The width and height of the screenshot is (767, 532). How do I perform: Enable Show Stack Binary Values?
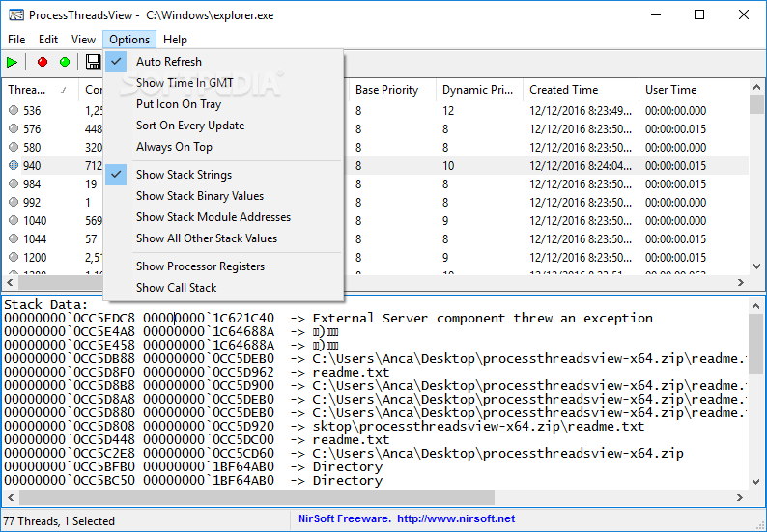pyautogui.click(x=223, y=196)
